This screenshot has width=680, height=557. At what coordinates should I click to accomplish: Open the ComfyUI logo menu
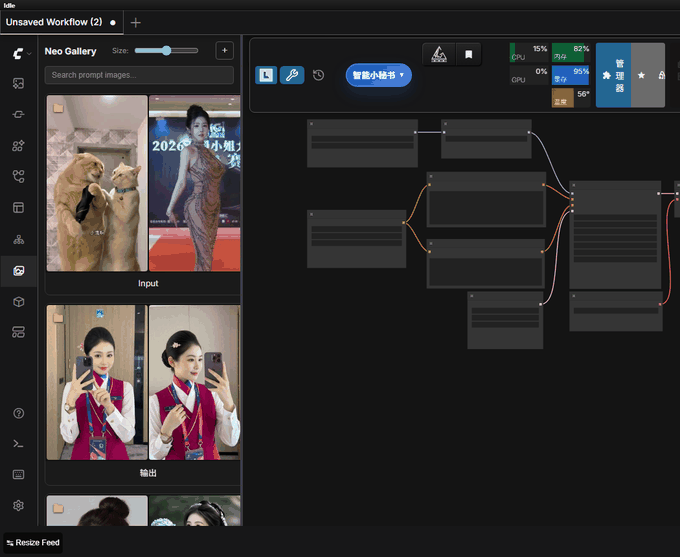(x=18, y=54)
